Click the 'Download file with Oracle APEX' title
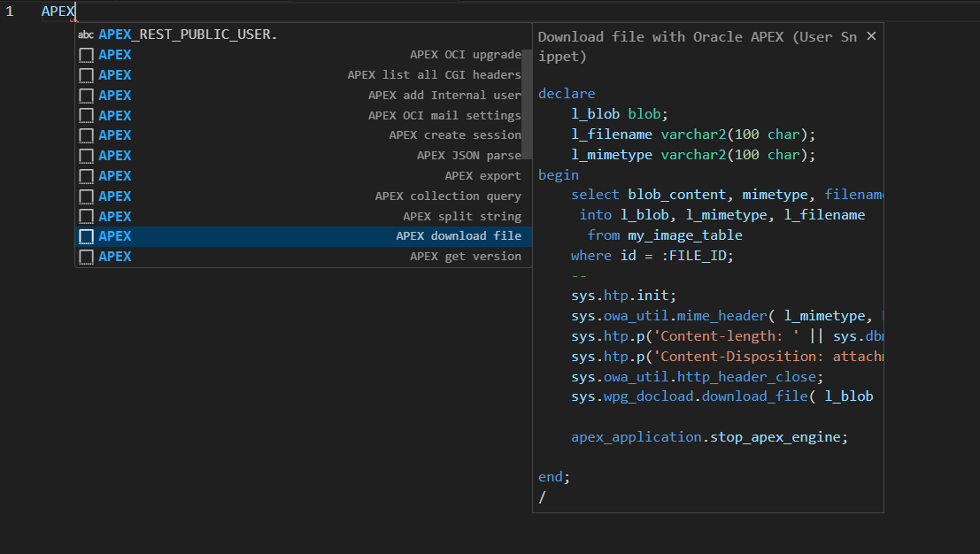This screenshot has height=554, width=980. [x=698, y=46]
